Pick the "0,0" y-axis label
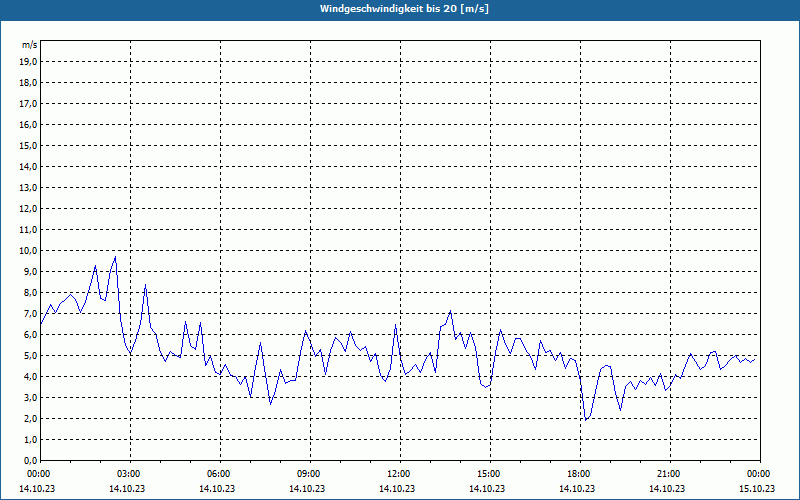800x500 pixels. point(30,461)
